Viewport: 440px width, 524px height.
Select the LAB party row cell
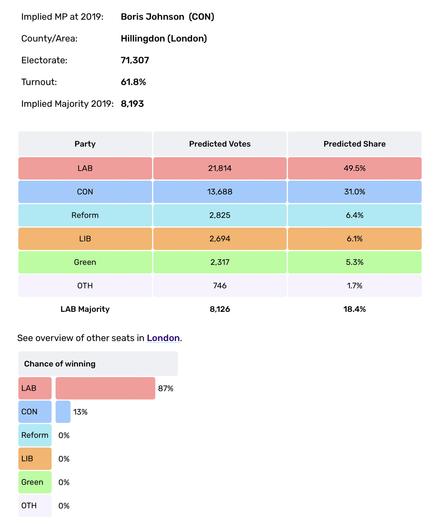tap(85, 168)
